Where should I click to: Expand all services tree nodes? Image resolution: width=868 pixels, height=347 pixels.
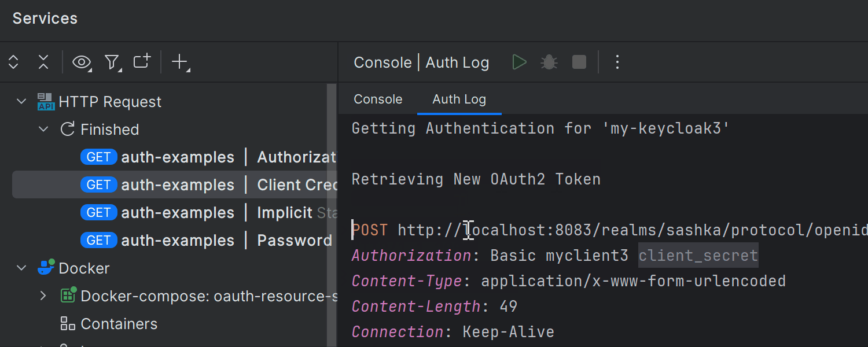click(x=13, y=62)
